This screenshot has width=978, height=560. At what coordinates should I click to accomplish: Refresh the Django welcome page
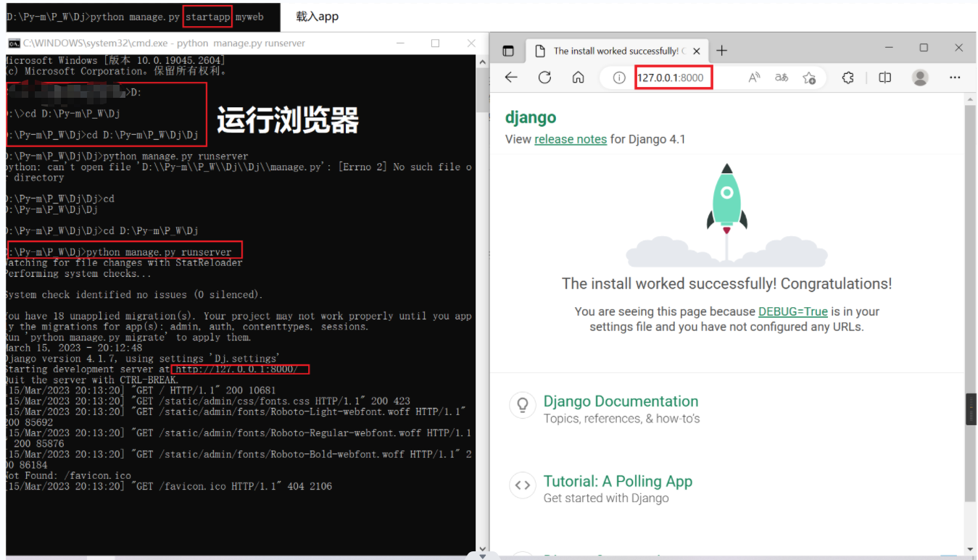(x=544, y=78)
